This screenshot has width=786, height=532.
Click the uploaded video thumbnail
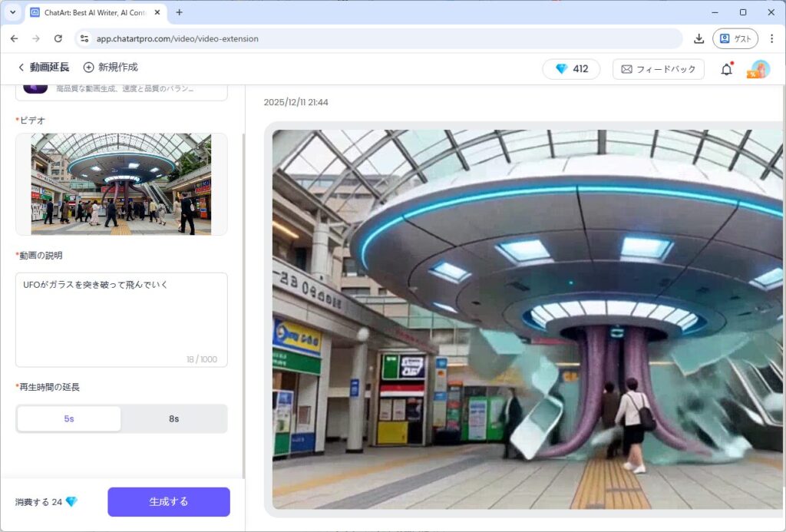[121, 184]
